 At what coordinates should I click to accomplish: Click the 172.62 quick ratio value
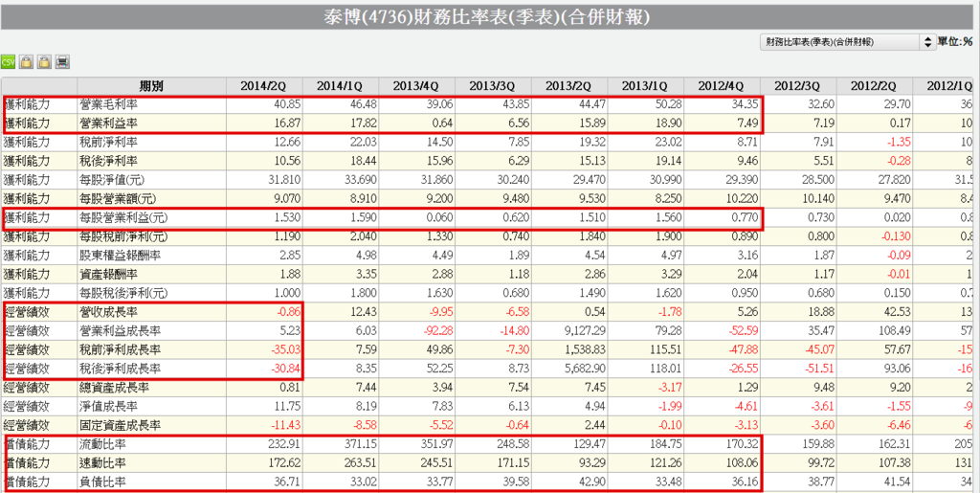point(283,463)
